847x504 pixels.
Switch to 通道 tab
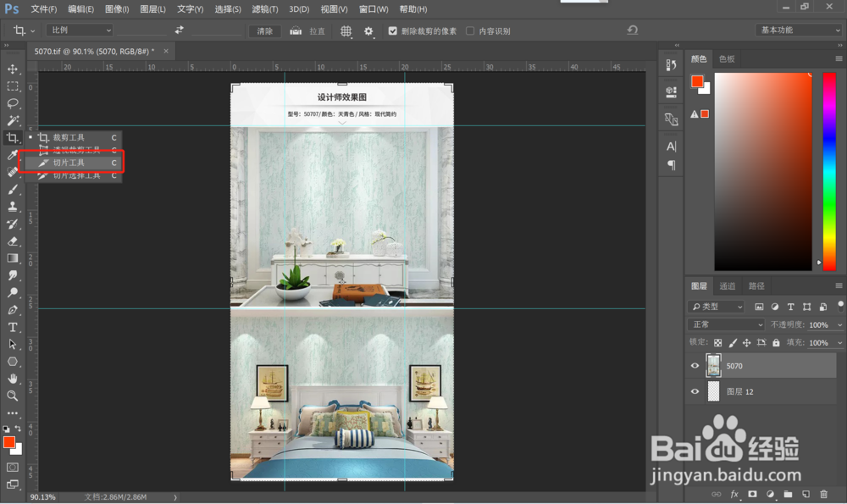coord(727,285)
